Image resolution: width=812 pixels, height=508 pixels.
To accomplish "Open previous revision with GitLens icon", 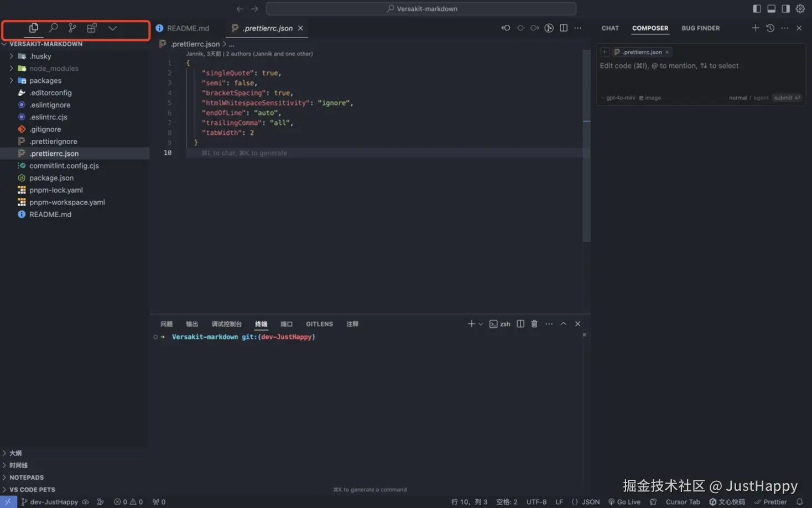I will (x=506, y=28).
